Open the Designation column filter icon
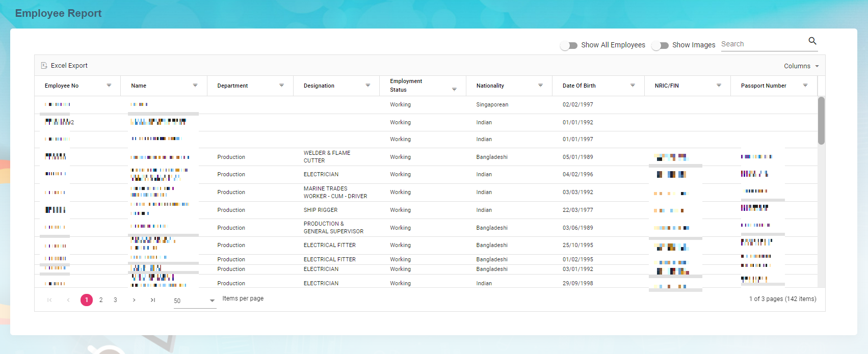868x354 pixels. coord(368,86)
